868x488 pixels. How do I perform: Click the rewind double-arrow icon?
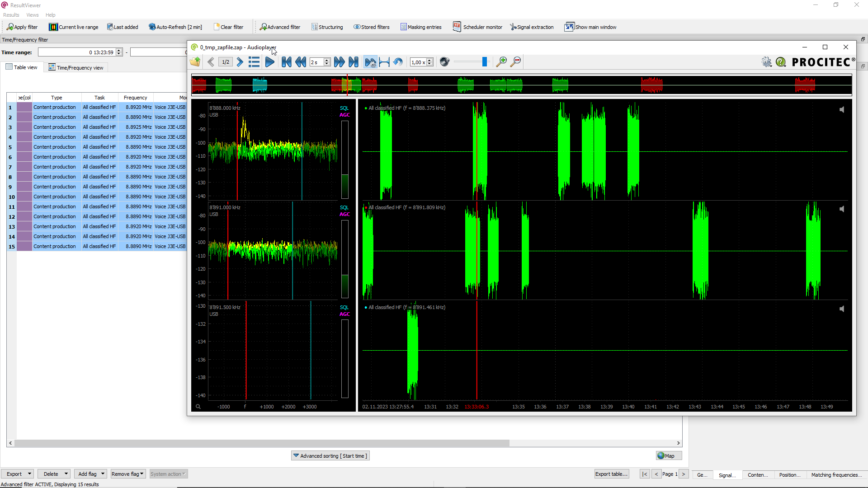[300, 62]
